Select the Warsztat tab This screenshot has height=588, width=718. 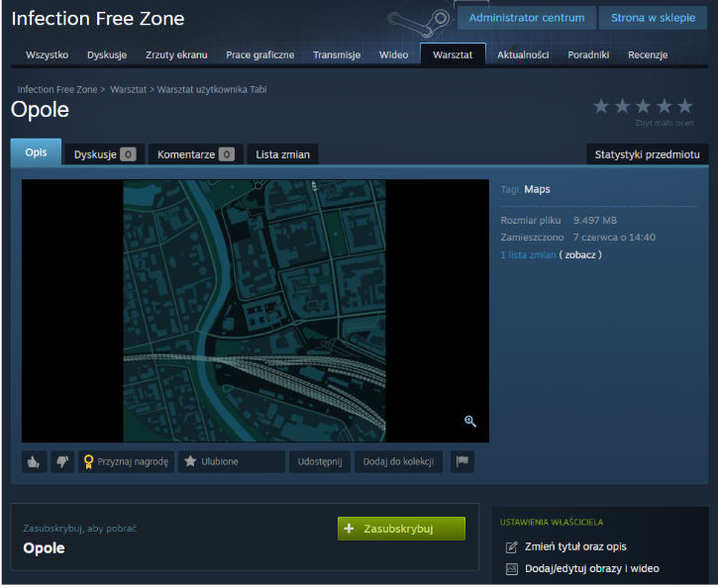(x=453, y=54)
